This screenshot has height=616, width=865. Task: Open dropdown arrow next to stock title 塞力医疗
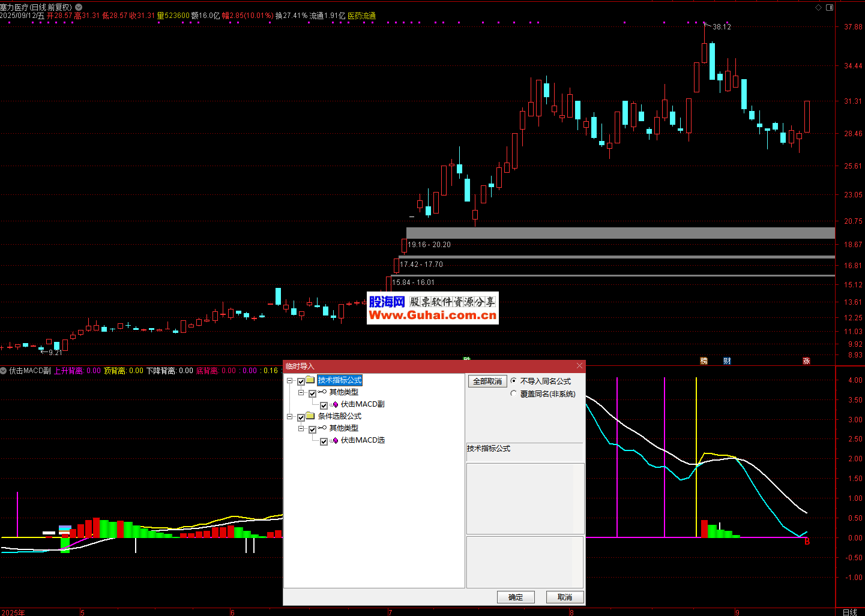click(79, 7)
